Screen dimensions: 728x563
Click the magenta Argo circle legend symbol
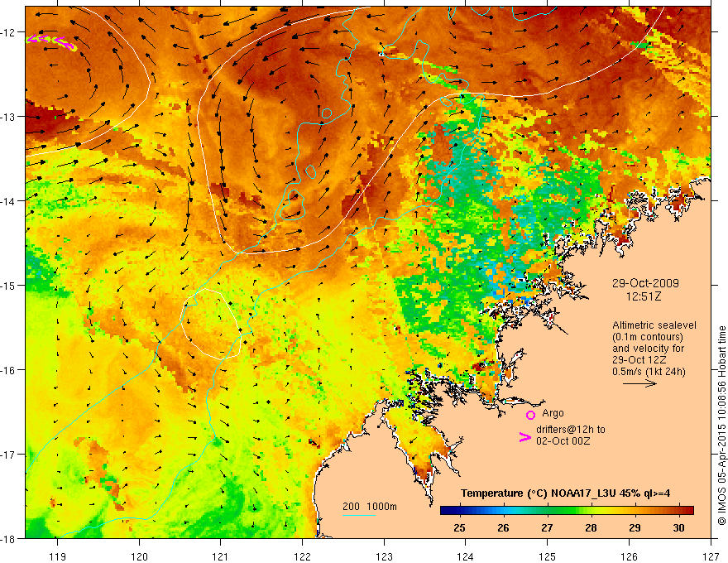click(x=530, y=415)
